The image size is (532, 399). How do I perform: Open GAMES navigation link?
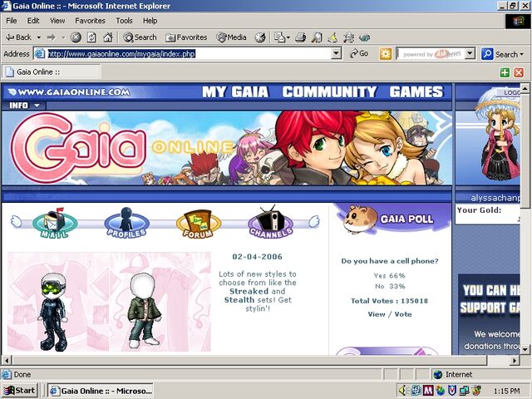(416, 92)
